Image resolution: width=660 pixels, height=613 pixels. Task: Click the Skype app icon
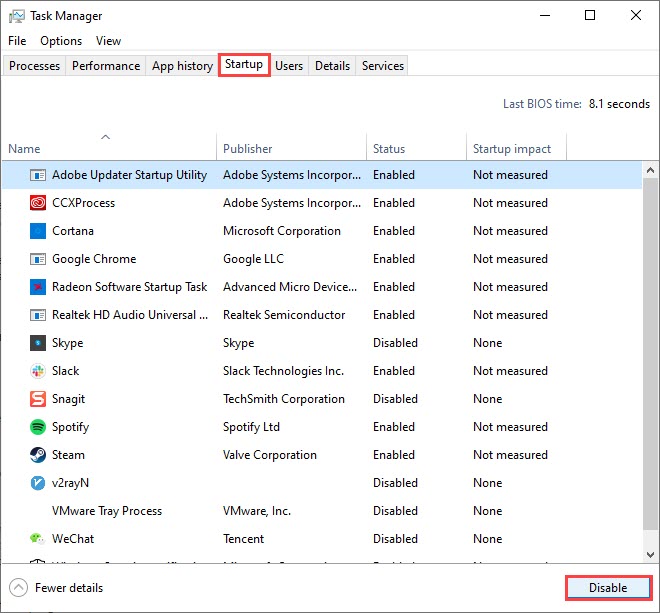[38, 343]
